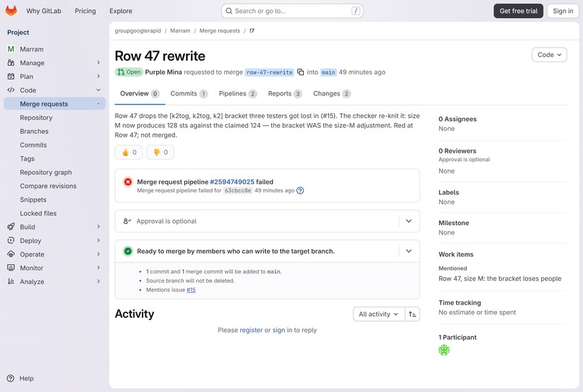The height and width of the screenshot is (392, 583).
Task: Open issue #15 link in merge details
Action: tap(191, 290)
